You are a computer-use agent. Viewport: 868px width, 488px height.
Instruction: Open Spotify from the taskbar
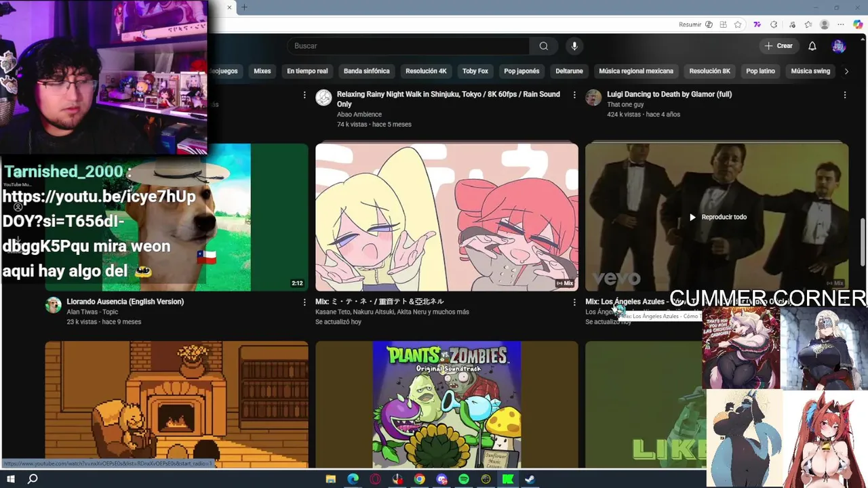(x=464, y=479)
